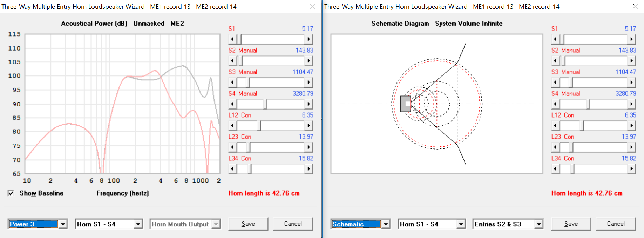Click S1 left arrow in schematic window
This screenshot has width=644, height=238.
click(x=556, y=39)
